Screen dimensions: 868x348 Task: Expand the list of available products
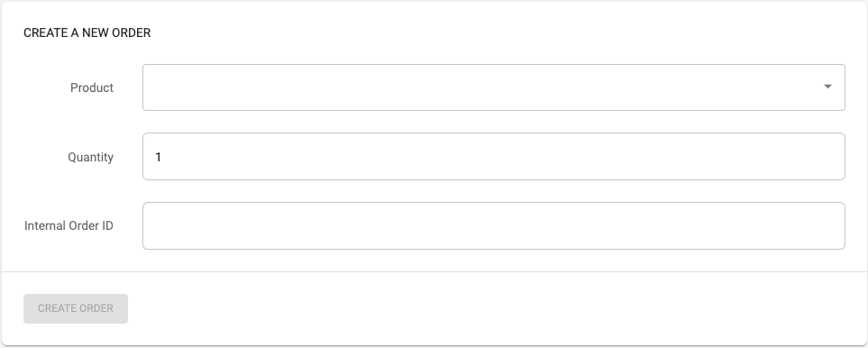[x=494, y=87]
